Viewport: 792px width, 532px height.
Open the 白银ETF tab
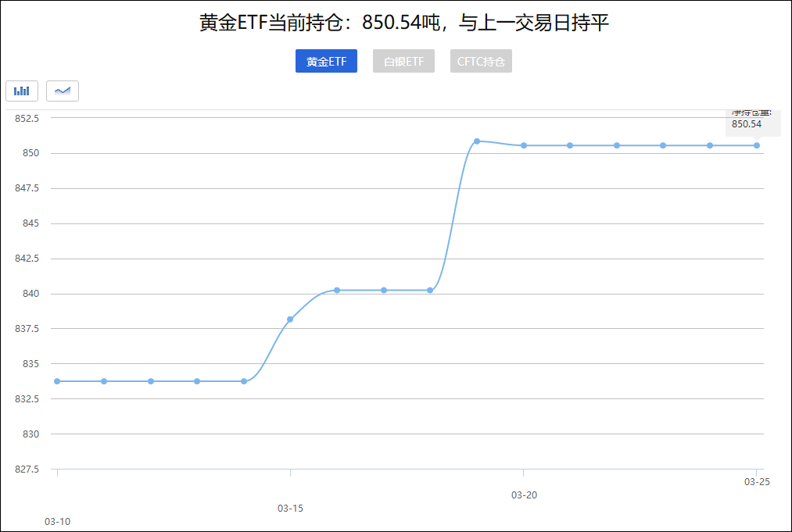403,61
